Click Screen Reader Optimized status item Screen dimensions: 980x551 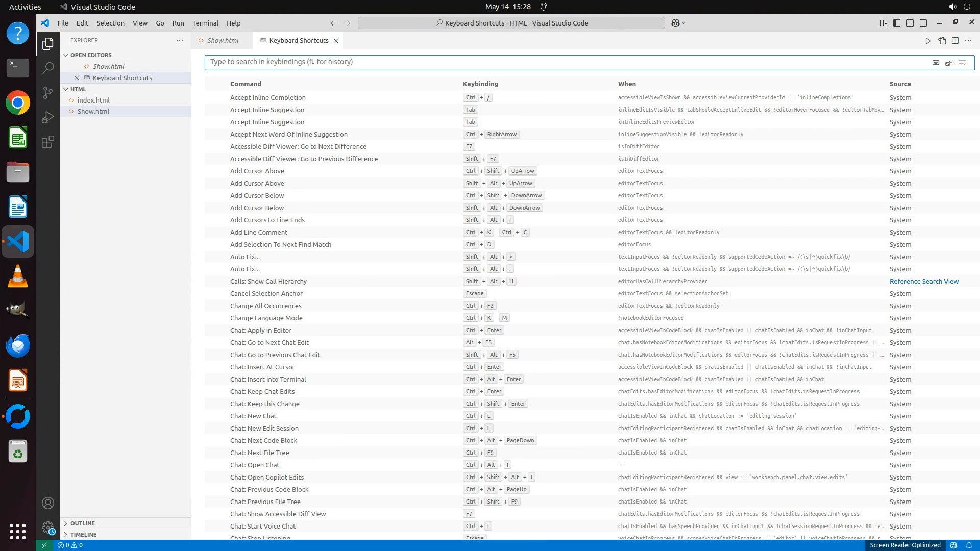(x=904, y=545)
